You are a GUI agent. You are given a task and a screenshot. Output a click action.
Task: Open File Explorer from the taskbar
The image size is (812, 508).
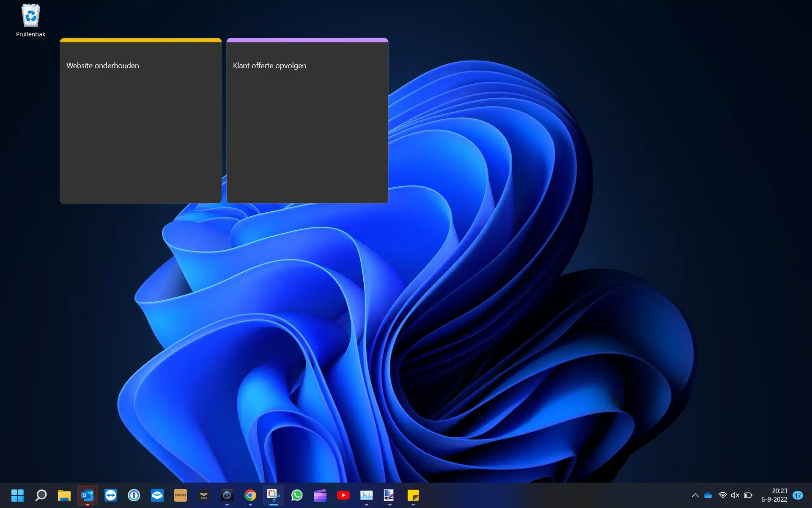point(64,495)
